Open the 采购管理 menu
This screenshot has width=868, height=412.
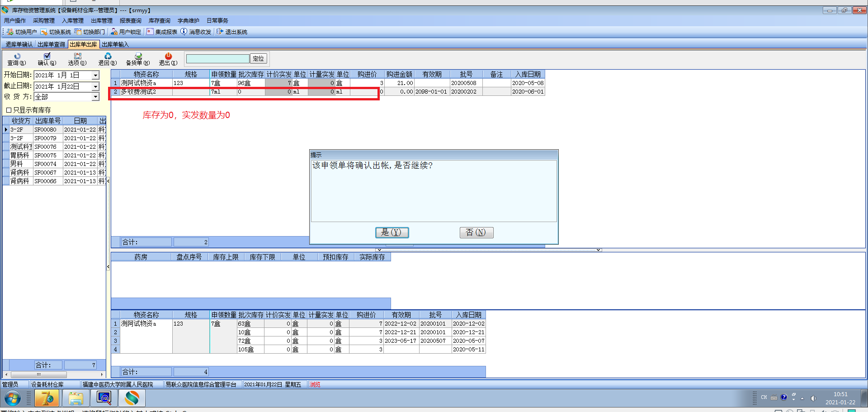tap(44, 21)
